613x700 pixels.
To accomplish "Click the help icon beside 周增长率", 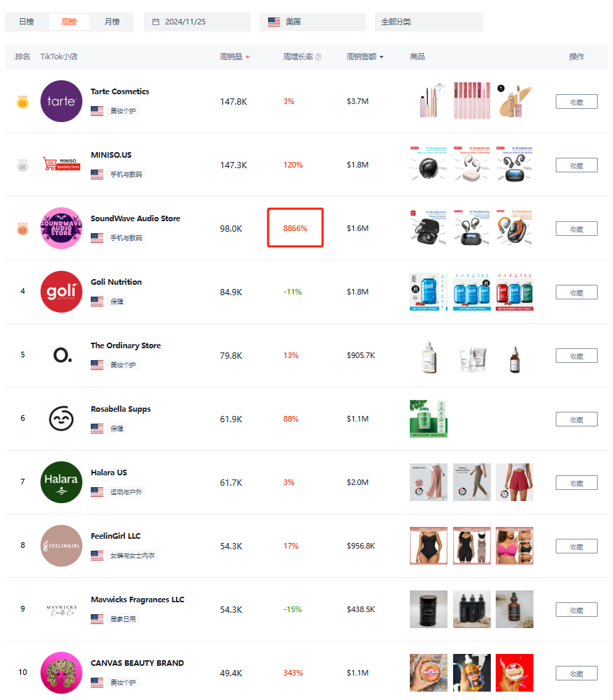I will pyautogui.click(x=318, y=57).
